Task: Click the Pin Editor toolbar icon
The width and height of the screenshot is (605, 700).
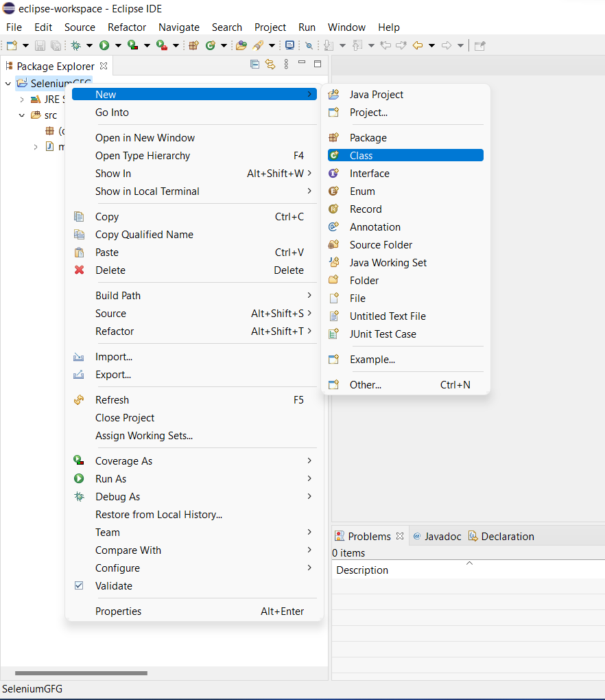Action: tap(479, 45)
